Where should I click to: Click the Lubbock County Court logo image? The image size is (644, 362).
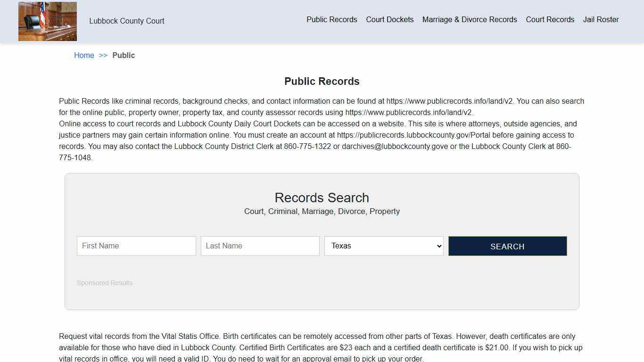click(47, 21)
